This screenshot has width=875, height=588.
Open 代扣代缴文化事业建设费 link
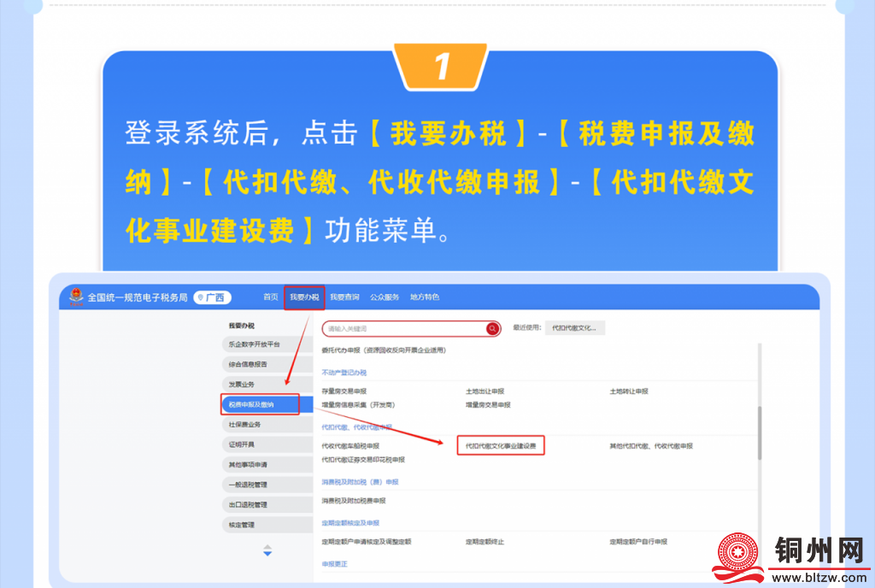point(501,446)
